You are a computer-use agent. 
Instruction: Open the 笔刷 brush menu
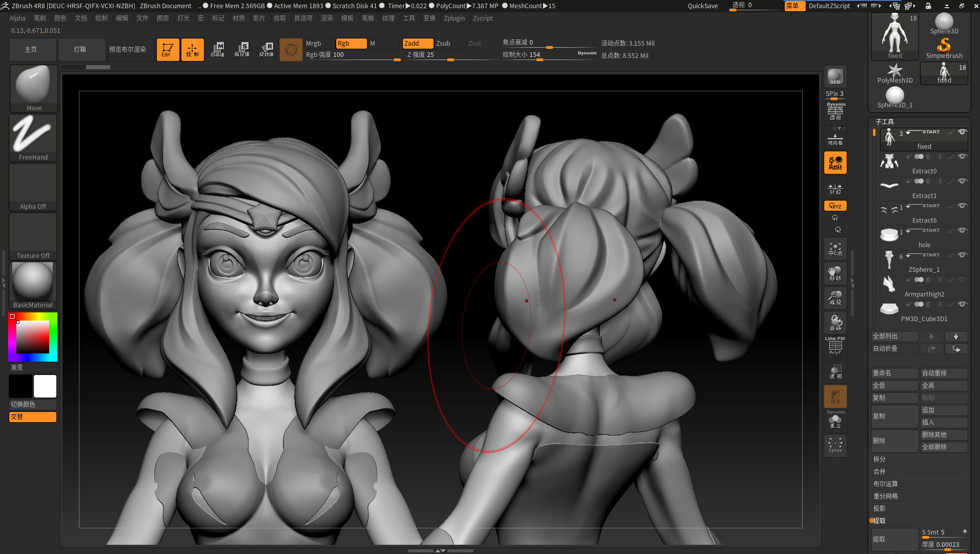40,18
